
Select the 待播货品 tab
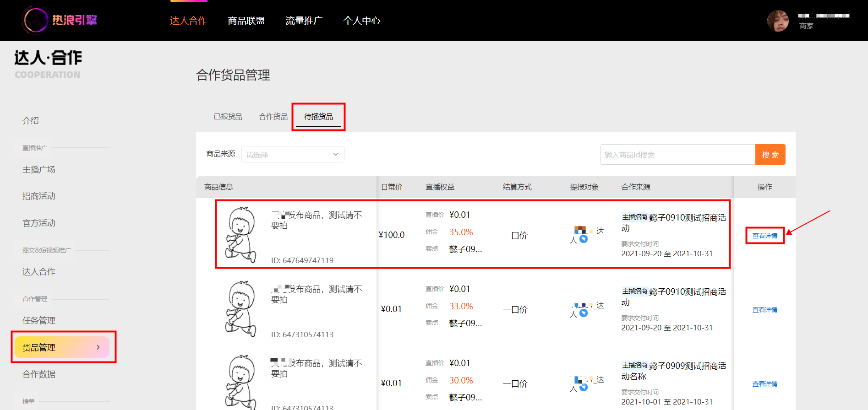(x=319, y=117)
